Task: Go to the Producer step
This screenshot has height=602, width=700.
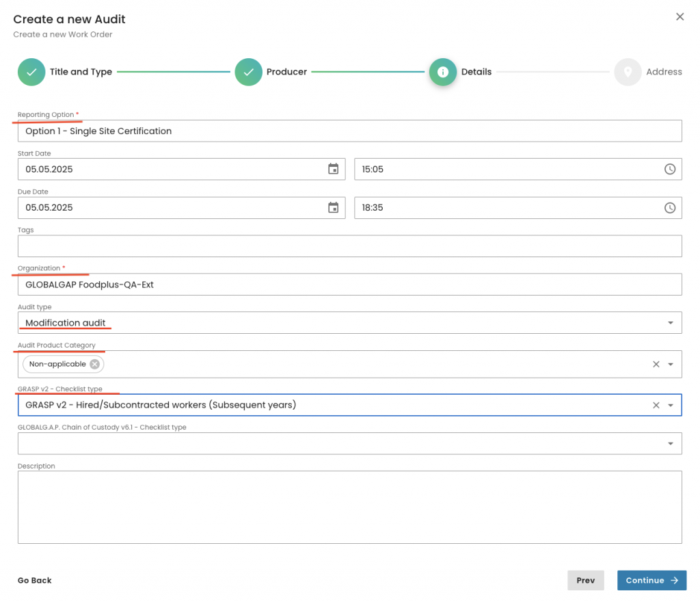Action: pos(249,72)
